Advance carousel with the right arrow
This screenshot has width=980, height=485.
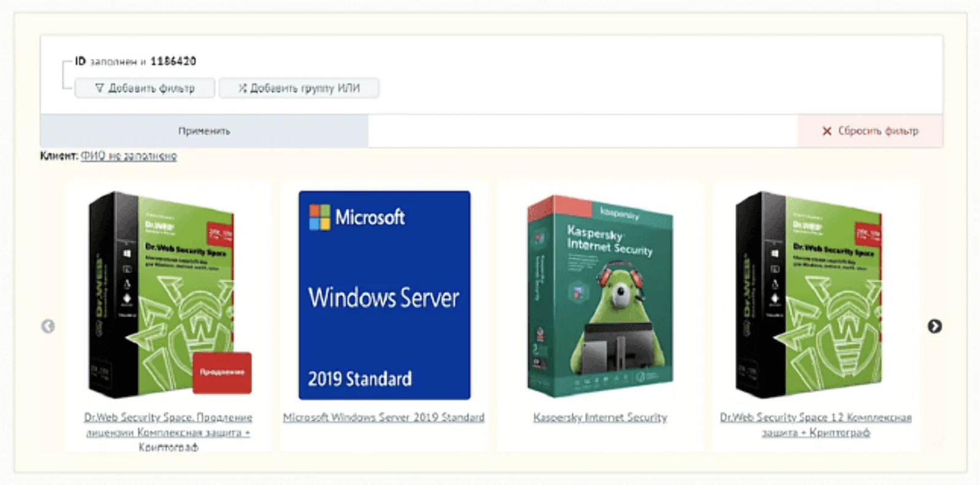click(934, 326)
